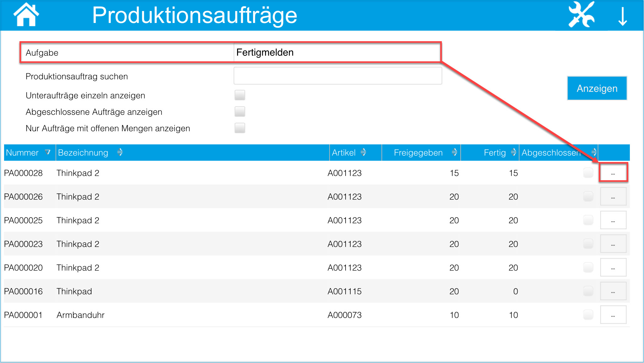The width and height of the screenshot is (644, 363).
Task: Sort the Artikel column
Action: tap(363, 152)
